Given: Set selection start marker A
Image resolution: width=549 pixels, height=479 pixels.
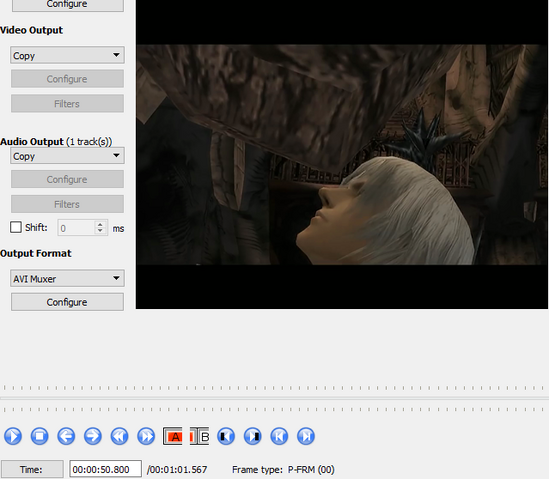Looking at the screenshot, I should (173, 436).
